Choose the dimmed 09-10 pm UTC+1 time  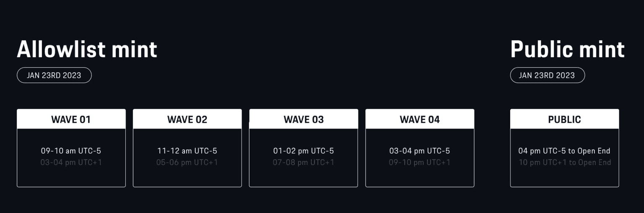[x=420, y=162]
